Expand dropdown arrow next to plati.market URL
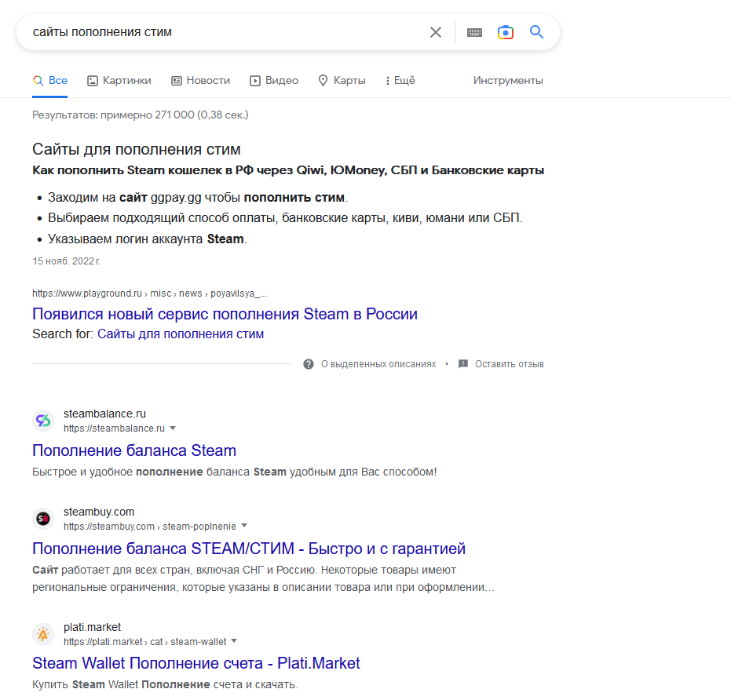 234,641
